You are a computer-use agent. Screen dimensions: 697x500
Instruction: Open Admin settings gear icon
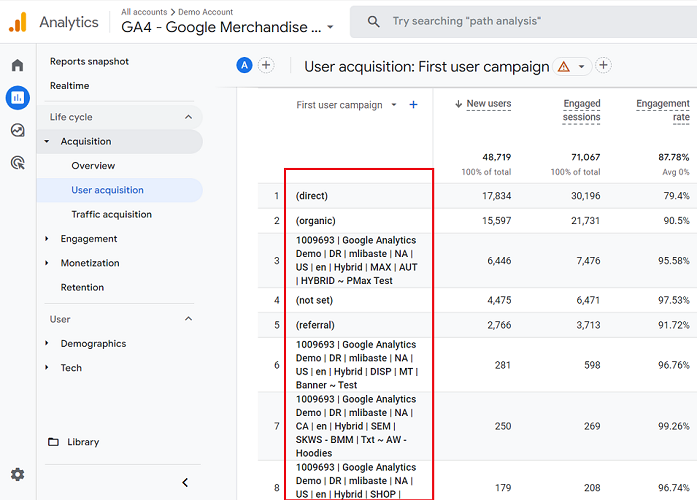(x=17, y=474)
